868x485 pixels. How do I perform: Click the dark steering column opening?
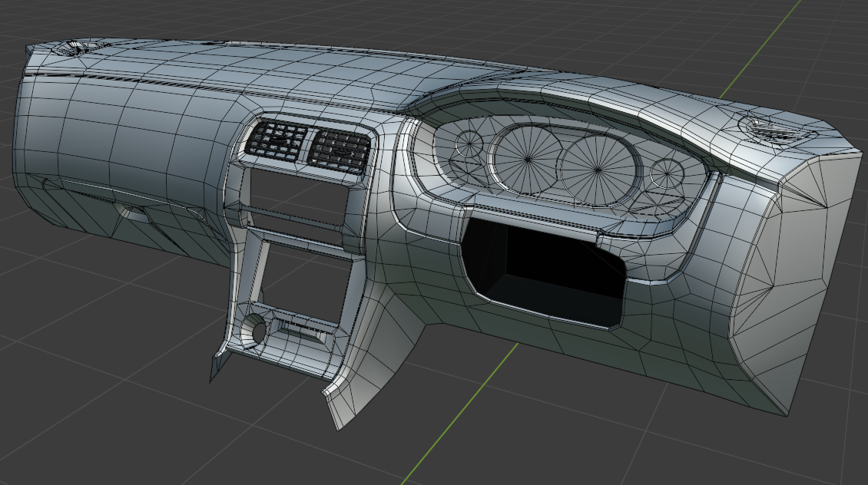click(x=545, y=272)
